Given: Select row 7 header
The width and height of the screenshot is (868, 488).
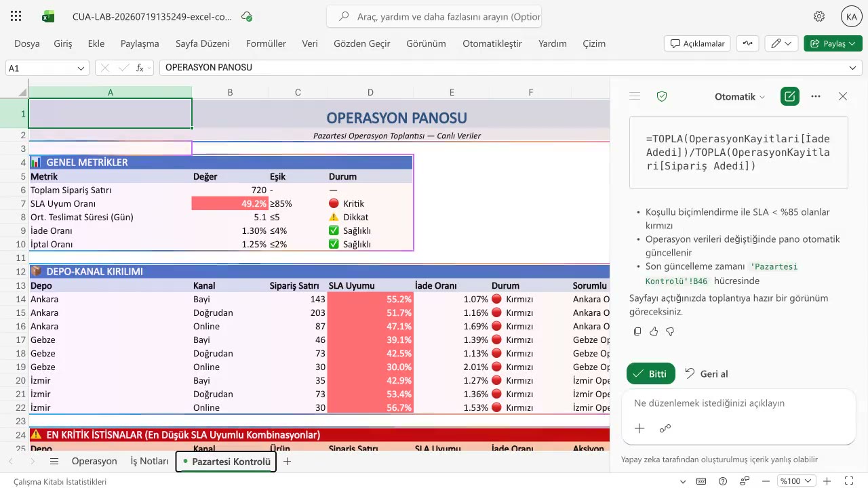Looking at the screenshot, I should pyautogui.click(x=14, y=203).
